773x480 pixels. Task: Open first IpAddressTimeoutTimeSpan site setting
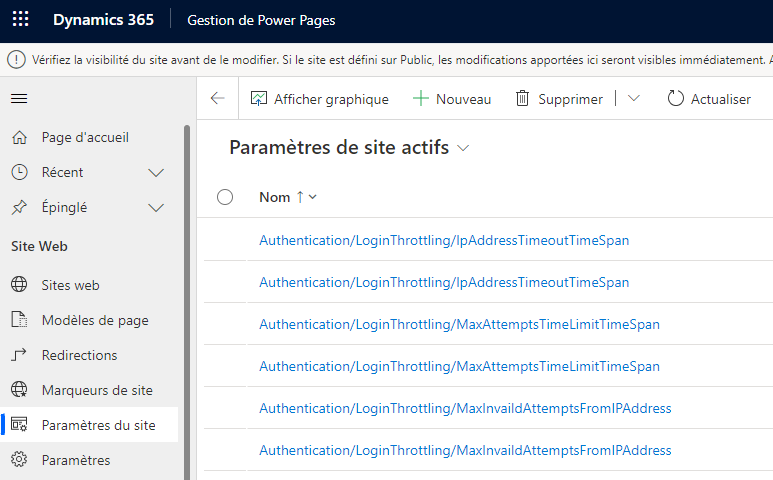tap(444, 240)
